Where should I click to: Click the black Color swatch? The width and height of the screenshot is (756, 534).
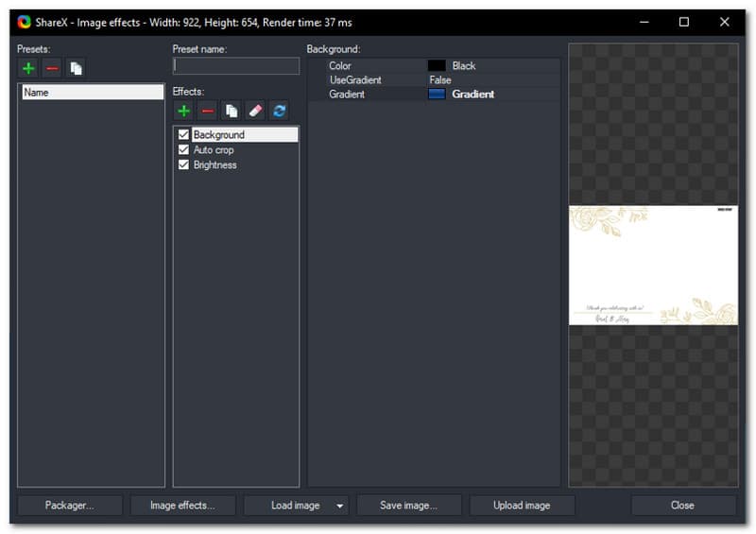click(437, 66)
